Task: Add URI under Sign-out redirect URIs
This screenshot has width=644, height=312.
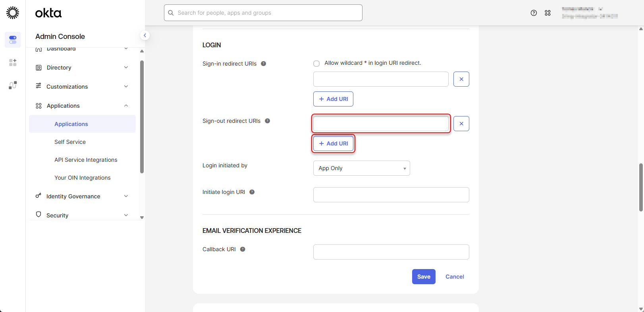Action: (x=333, y=143)
